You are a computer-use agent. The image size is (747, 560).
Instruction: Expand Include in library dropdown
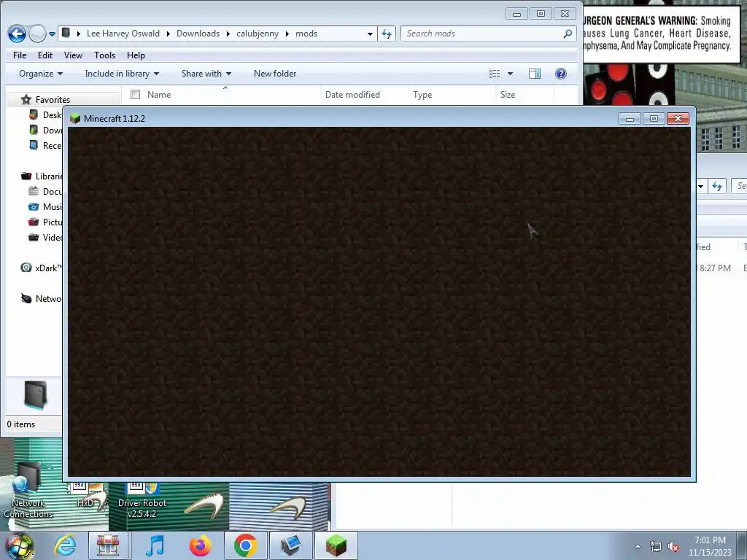coord(122,74)
